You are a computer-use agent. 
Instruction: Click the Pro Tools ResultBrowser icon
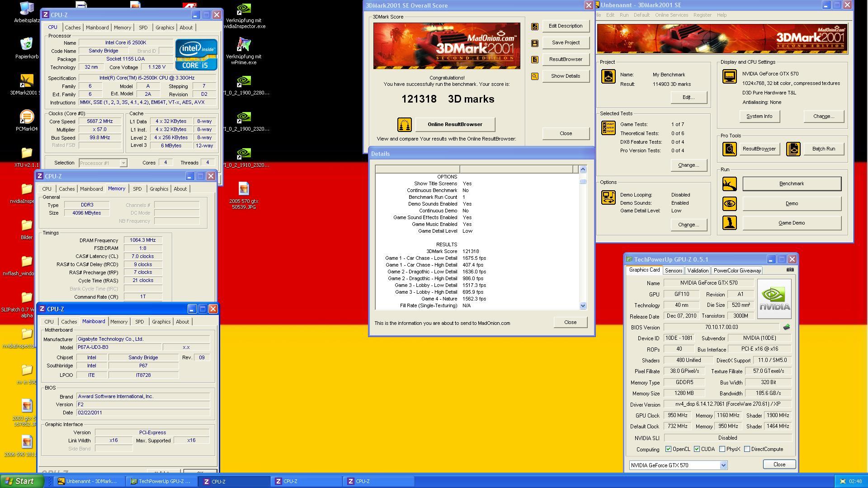[729, 149]
